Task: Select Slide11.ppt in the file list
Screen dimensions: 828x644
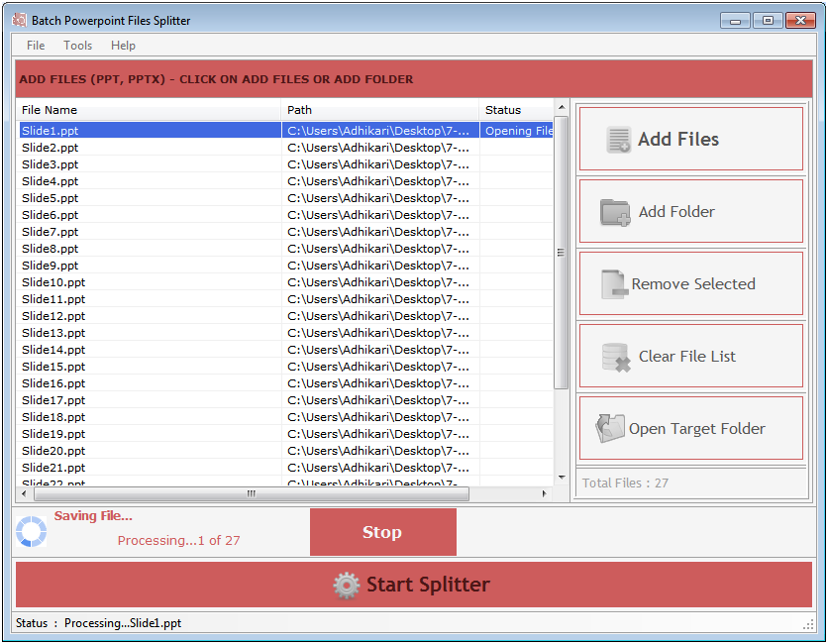Action: [53, 299]
